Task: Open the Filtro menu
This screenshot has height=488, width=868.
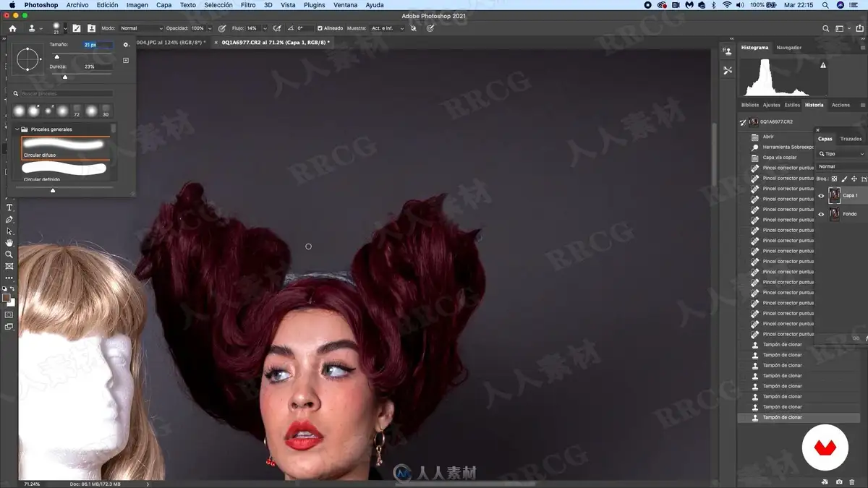Action: coord(248,5)
